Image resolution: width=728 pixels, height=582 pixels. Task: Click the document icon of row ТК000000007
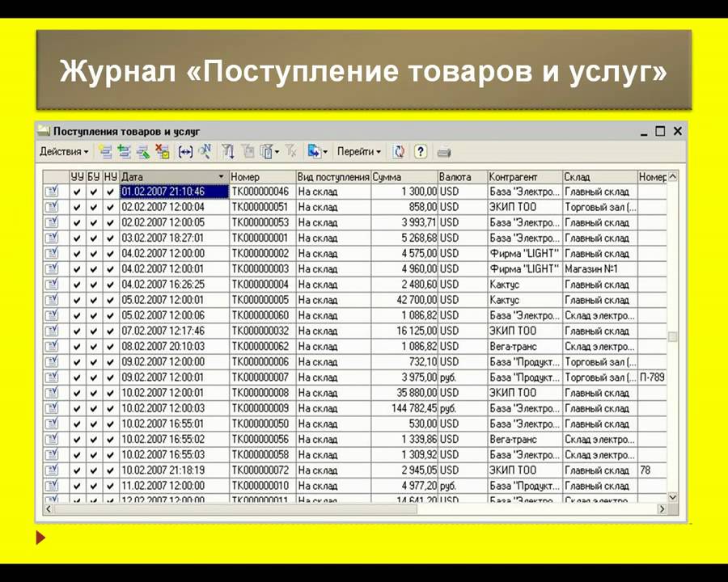tap(52, 377)
